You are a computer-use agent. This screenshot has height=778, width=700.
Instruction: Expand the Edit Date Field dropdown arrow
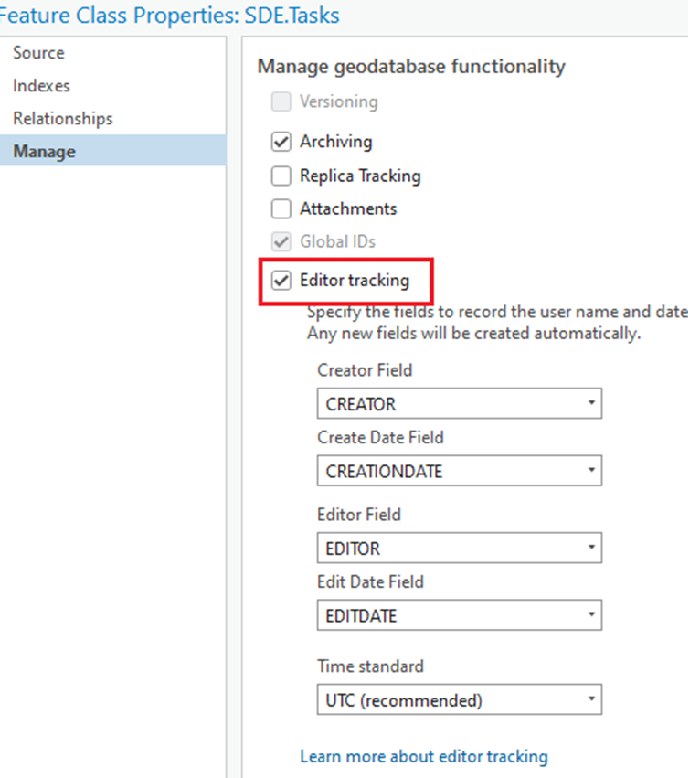(x=591, y=614)
